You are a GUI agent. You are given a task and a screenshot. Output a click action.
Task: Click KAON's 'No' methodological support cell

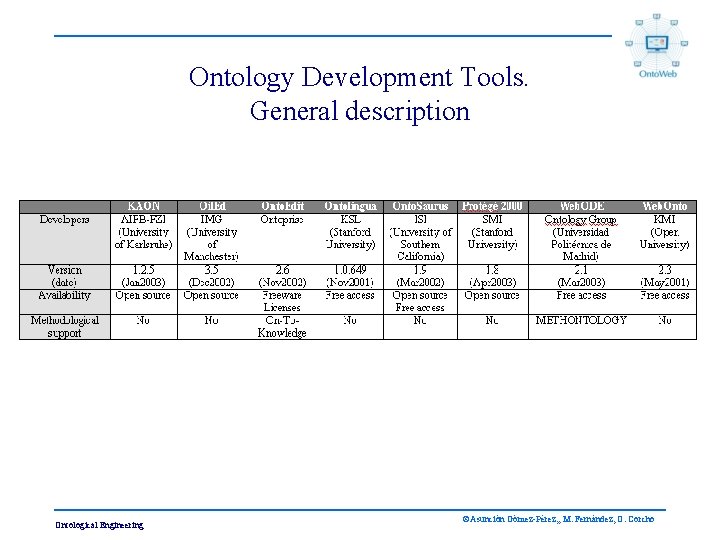[144, 327]
